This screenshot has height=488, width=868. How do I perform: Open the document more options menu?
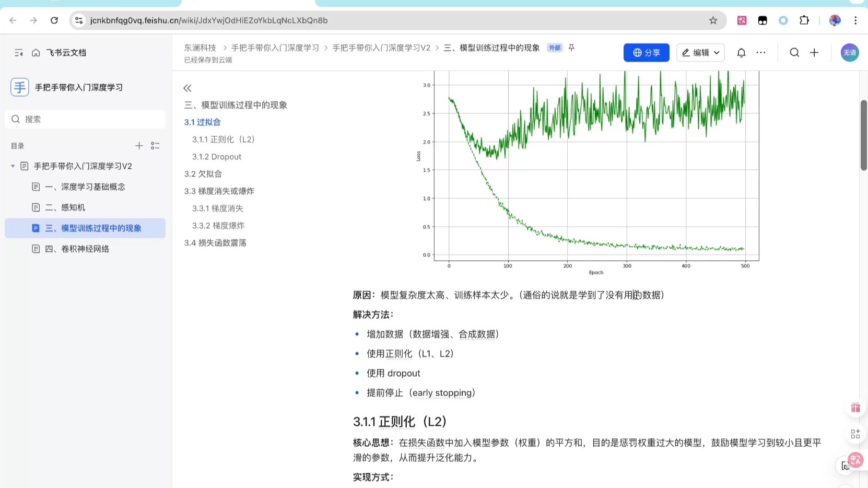click(761, 53)
